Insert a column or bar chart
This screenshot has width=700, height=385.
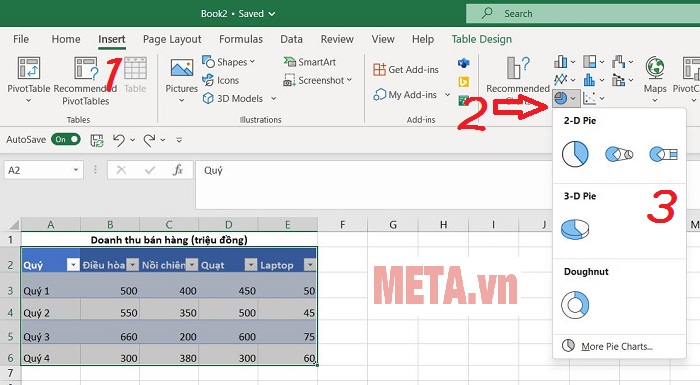(564, 62)
